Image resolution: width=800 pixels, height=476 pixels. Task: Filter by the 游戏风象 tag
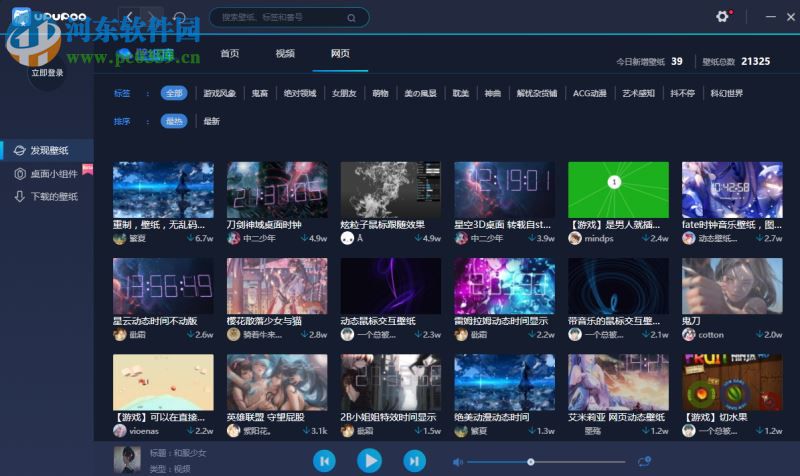click(219, 93)
